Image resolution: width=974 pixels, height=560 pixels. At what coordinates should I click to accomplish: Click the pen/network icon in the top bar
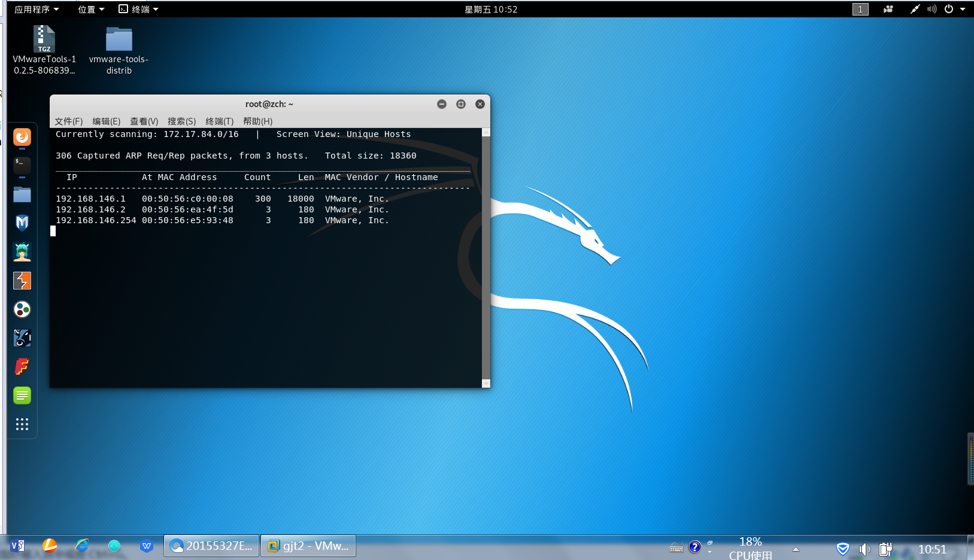tap(915, 9)
